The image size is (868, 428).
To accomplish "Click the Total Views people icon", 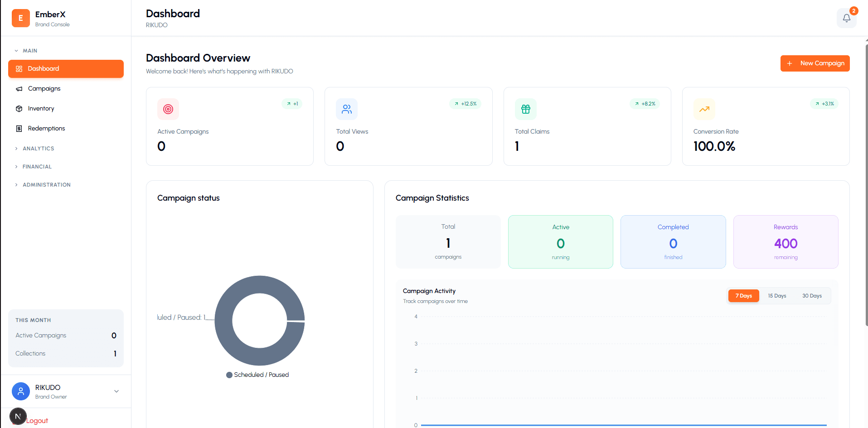I will [x=347, y=109].
